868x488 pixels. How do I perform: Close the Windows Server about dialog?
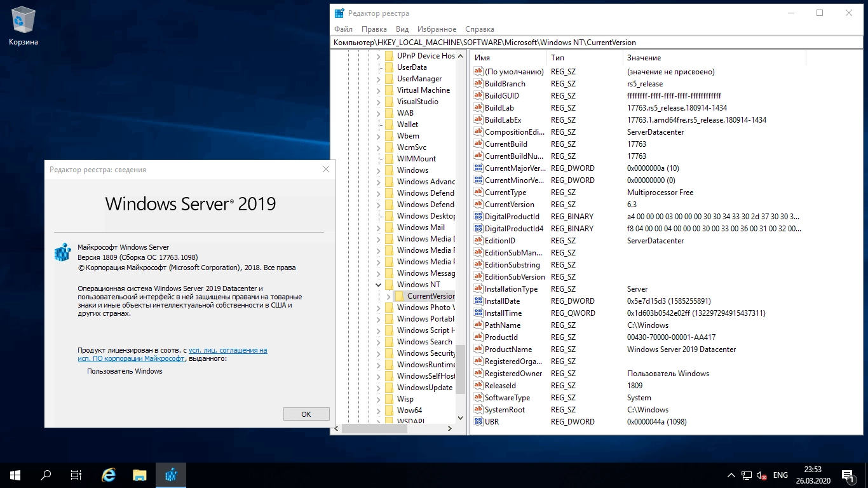click(326, 170)
